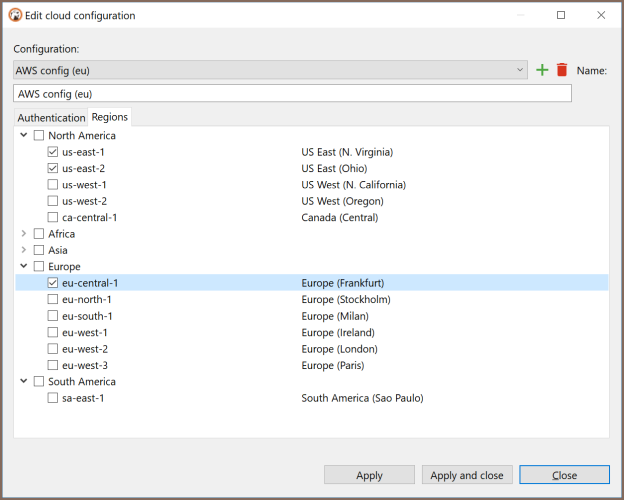The width and height of the screenshot is (624, 500).
Task: Collapse the North America regions group
Action: pos(23,136)
